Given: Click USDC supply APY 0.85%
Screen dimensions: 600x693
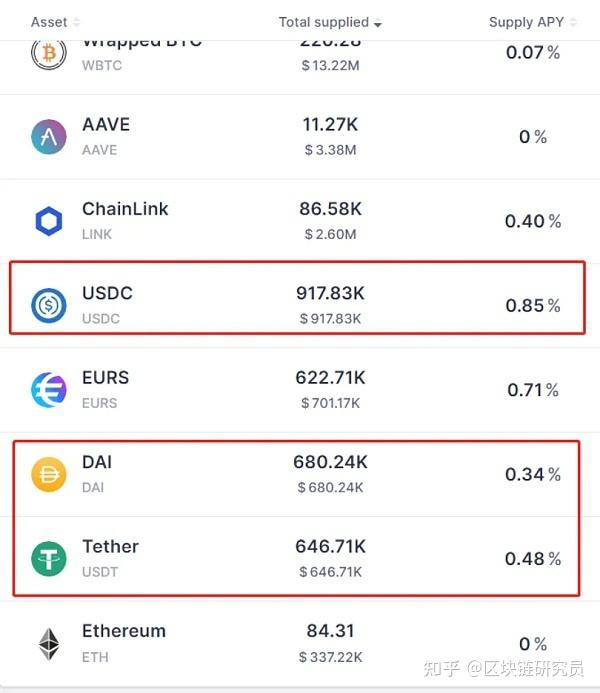Looking at the screenshot, I should [532, 305].
